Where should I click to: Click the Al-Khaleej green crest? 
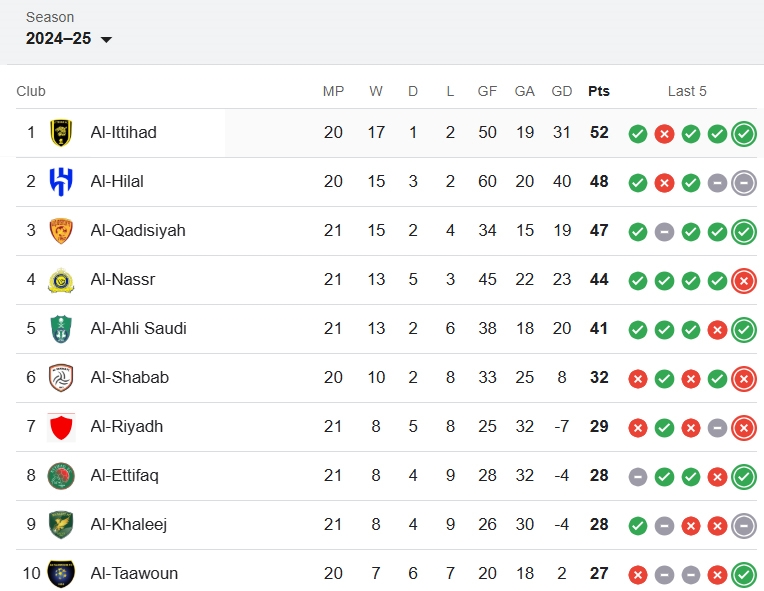pos(61,525)
